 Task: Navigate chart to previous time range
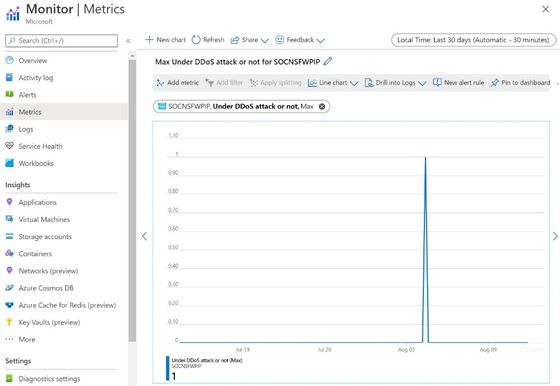point(144,236)
